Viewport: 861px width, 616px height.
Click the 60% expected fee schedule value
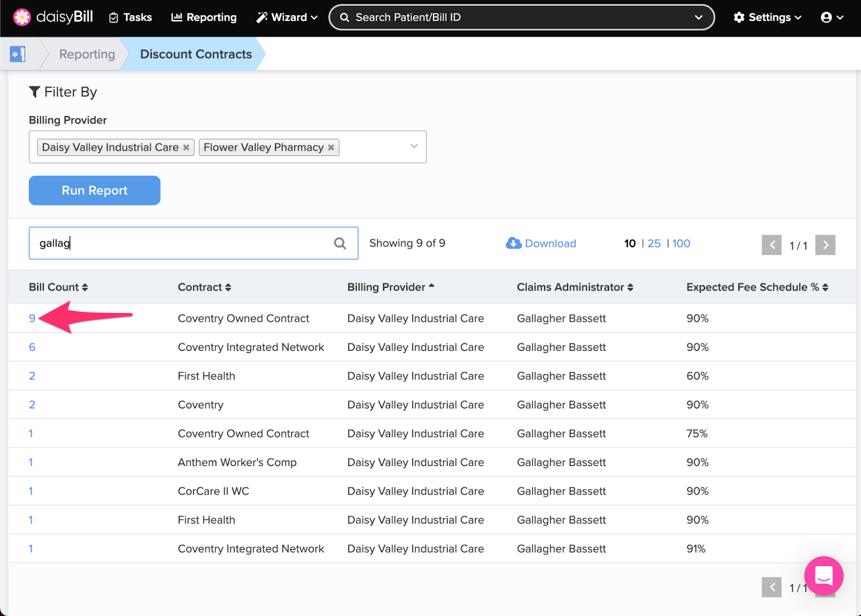[697, 376]
